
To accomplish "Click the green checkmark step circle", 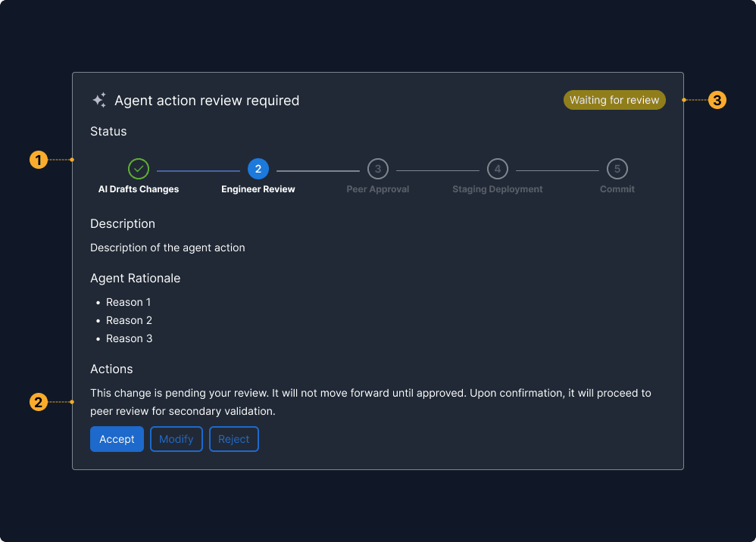I will point(139,169).
